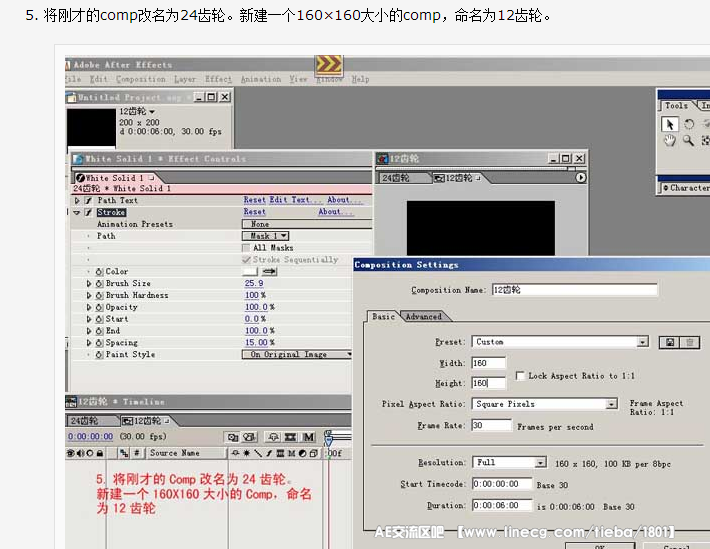Click the comp window round options button
The height and width of the screenshot is (549, 710).
580,178
